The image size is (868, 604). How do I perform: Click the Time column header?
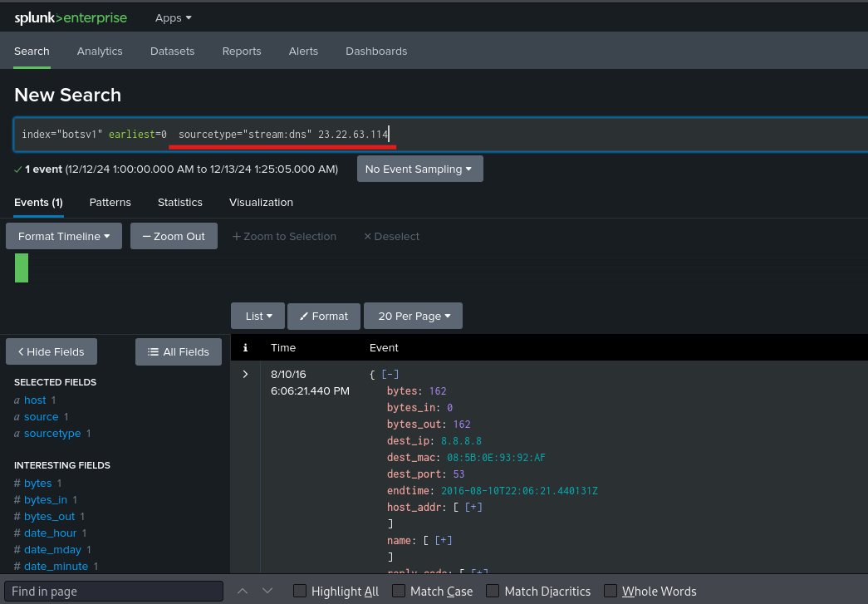(283, 347)
